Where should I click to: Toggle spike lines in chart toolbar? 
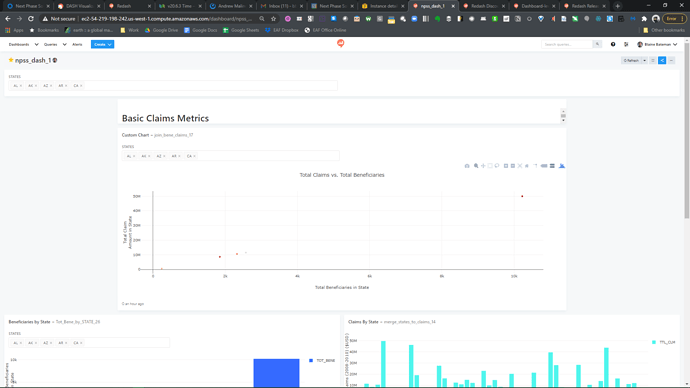(x=536, y=166)
